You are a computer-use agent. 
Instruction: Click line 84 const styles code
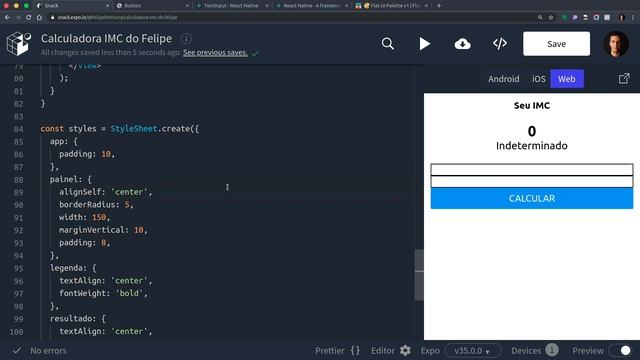point(120,129)
